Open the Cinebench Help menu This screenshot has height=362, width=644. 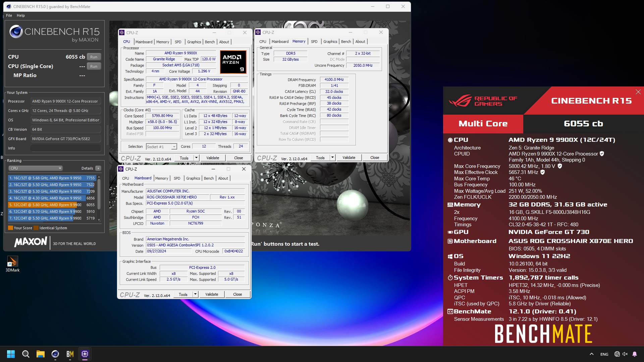tap(21, 15)
